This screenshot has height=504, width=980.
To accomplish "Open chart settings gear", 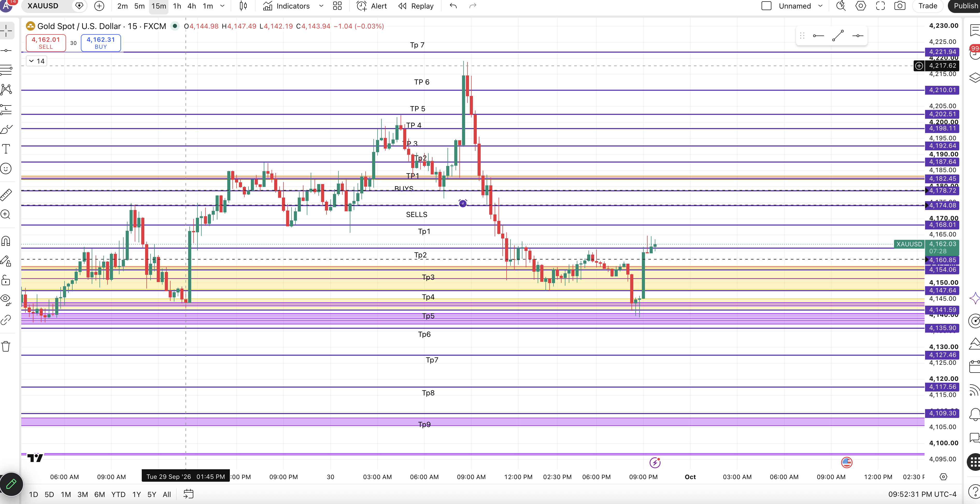I will (861, 6).
